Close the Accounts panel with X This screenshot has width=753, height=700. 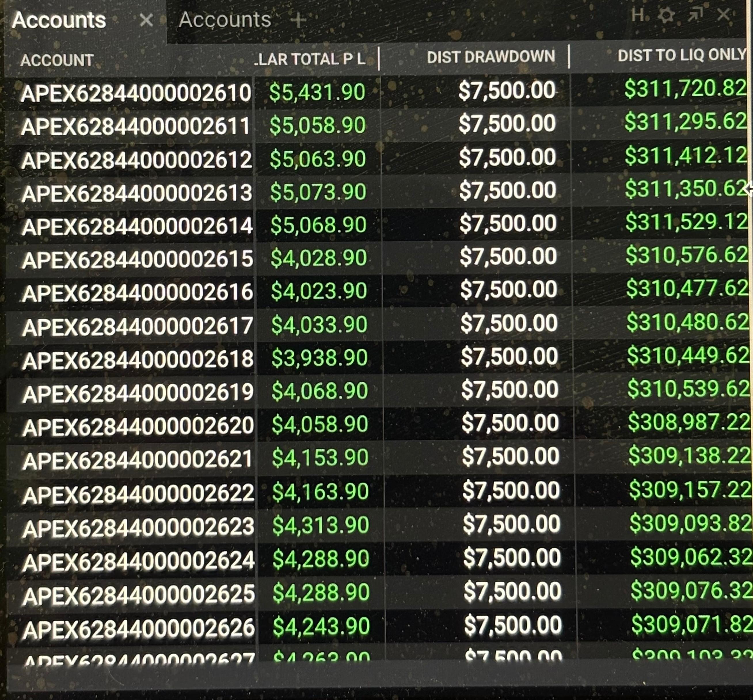click(723, 15)
